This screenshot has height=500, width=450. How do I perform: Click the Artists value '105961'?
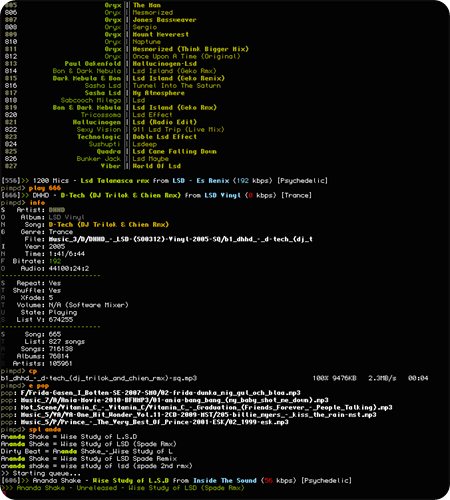point(61,364)
